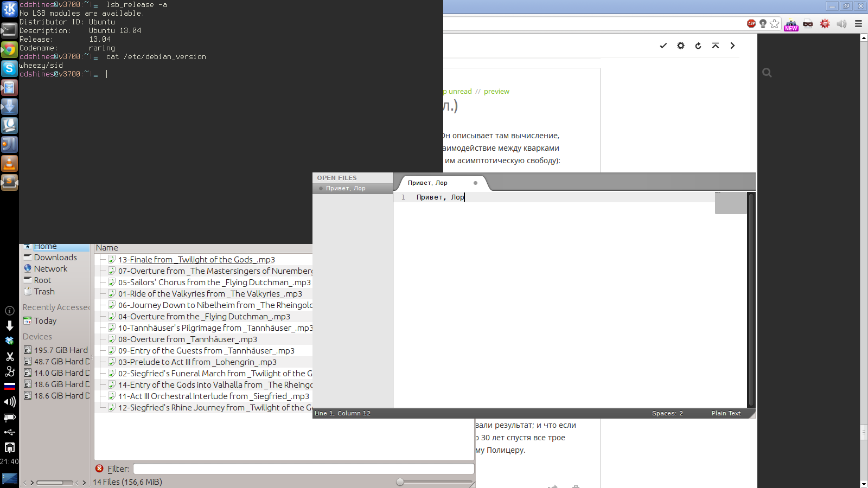Open USB device notifier tray icon
This screenshot has height=488, width=868.
(x=9, y=432)
